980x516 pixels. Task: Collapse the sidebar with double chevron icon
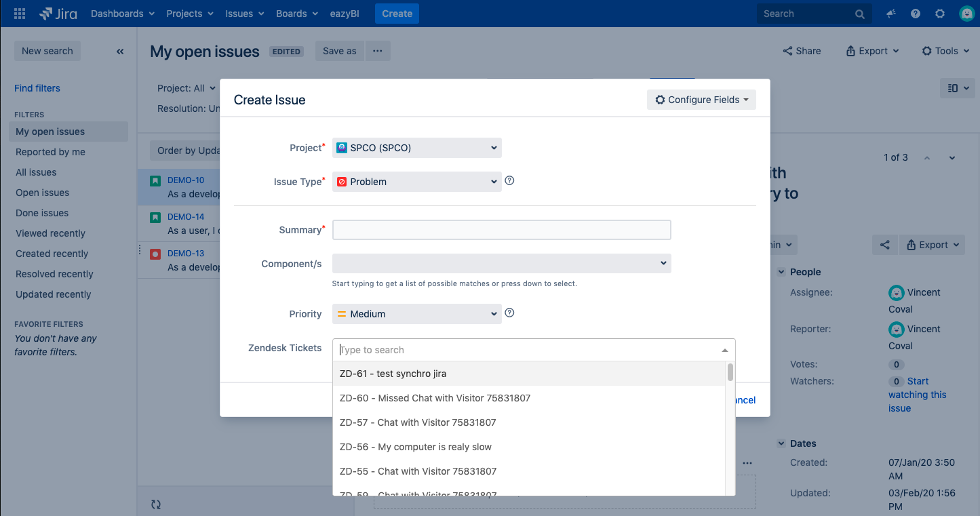coord(120,52)
